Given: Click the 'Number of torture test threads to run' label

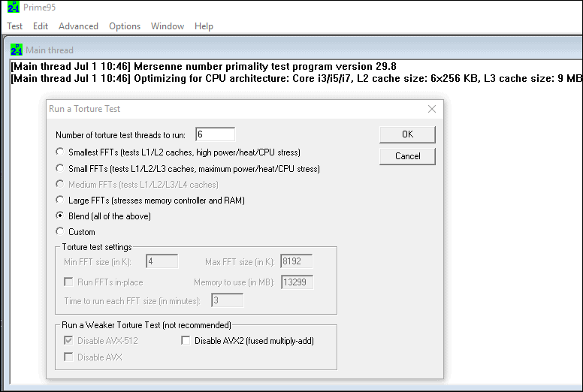Looking at the screenshot, I should point(120,135).
